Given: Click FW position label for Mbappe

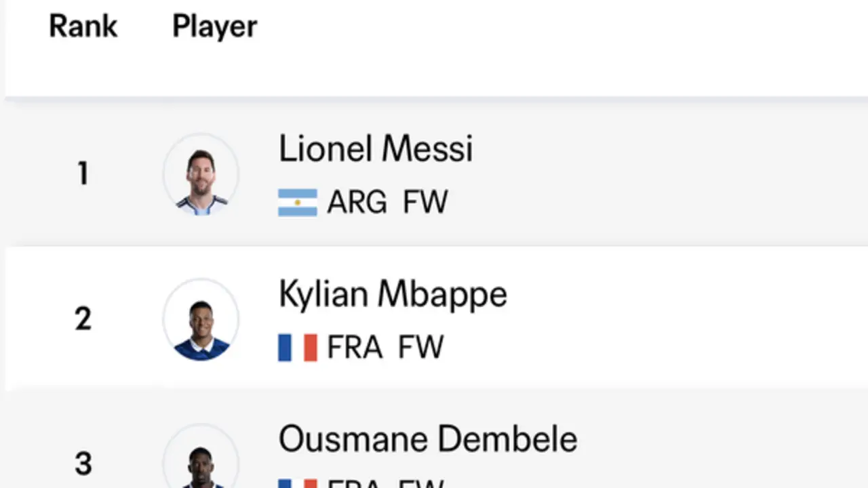Looking at the screenshot, I should click(x=420, y=348).
